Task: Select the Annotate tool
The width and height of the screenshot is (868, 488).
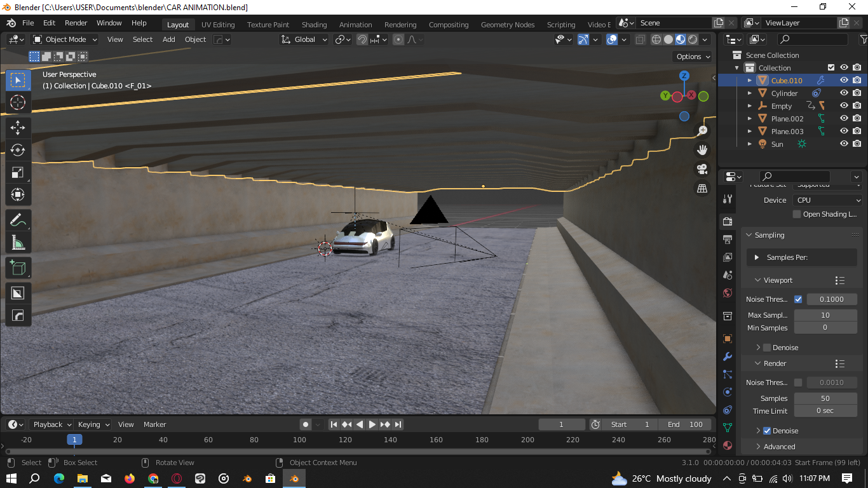Action: (x=18, y=220)
